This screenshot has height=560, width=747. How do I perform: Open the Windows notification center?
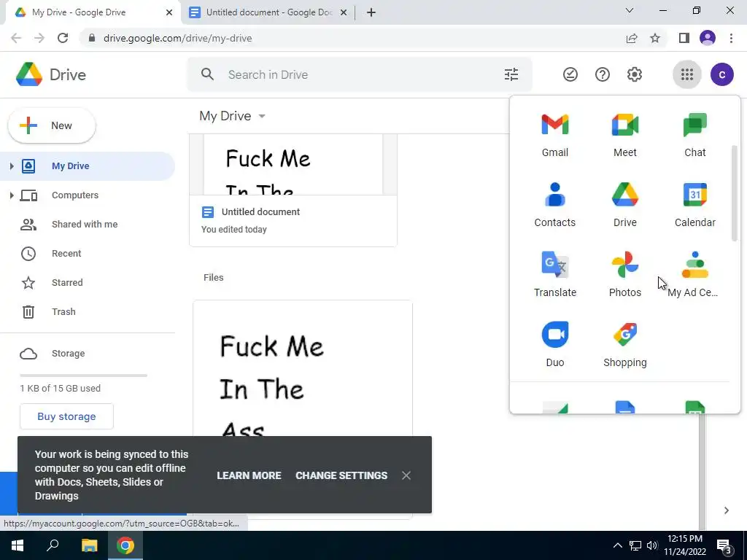click(x=724, y=547)
